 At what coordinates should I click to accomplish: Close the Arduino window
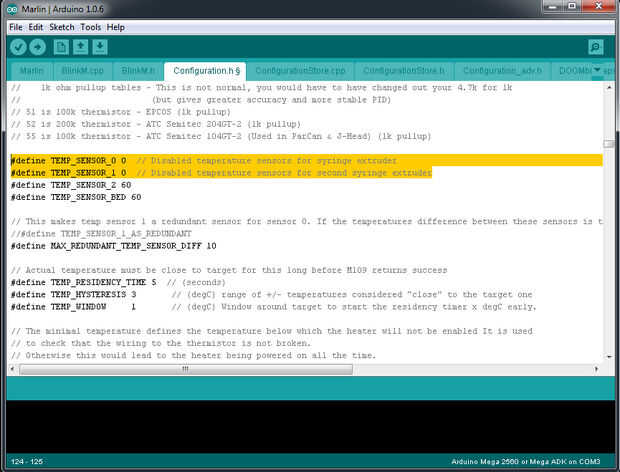click(599, 6)
